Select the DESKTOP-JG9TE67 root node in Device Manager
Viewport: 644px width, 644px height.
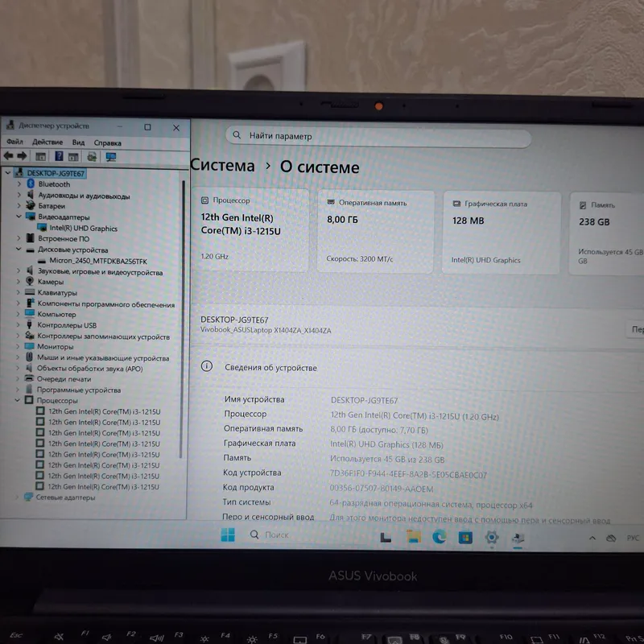(56, 173)
